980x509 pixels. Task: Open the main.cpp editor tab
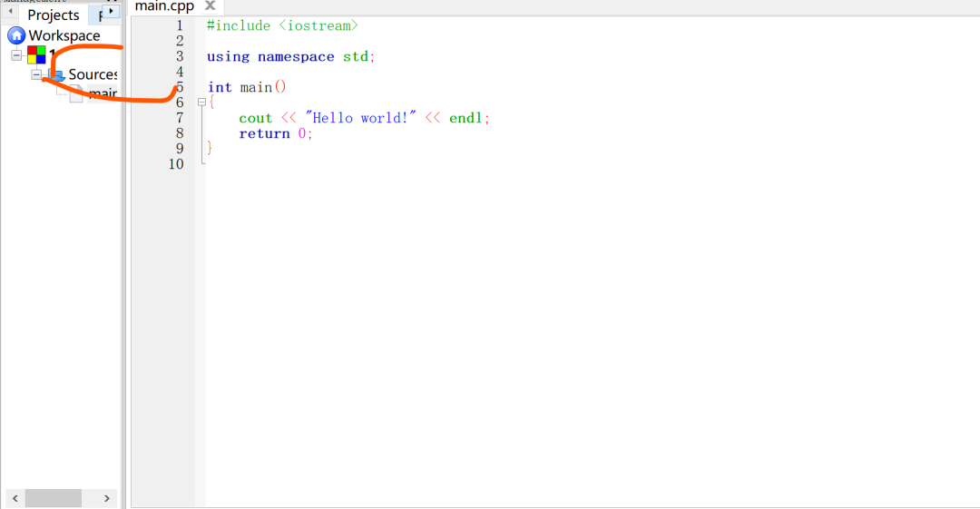[x=165, y=6]
